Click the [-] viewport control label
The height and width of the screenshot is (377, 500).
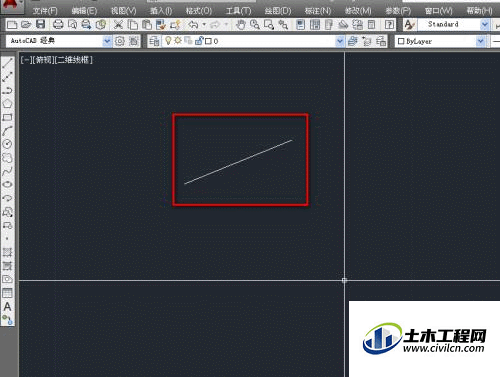(x=25, y=60)
